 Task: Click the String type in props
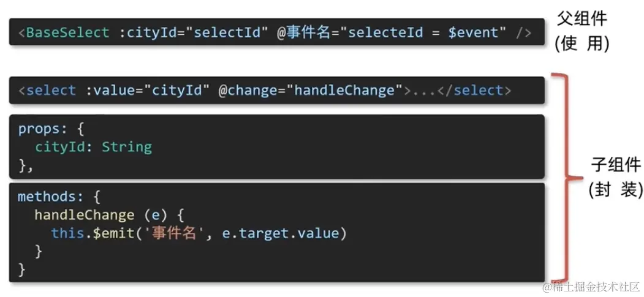click(127, 147)
